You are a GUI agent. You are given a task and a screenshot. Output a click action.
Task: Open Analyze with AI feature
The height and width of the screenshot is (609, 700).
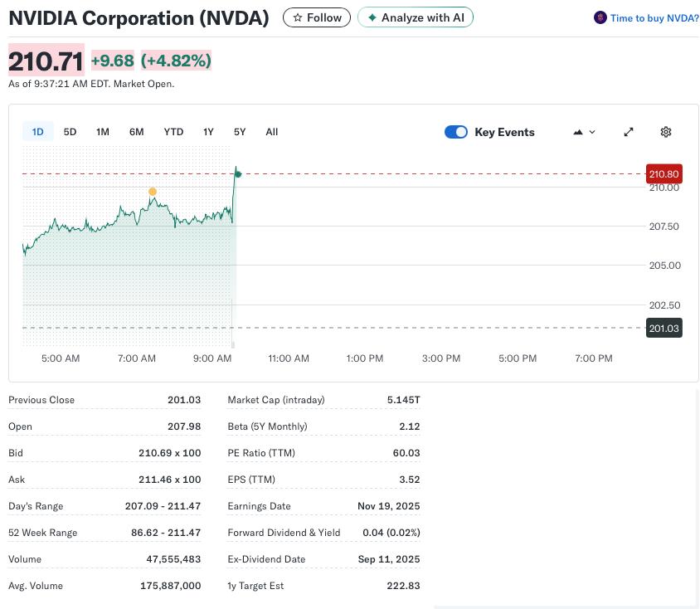[x=416, y=17]
